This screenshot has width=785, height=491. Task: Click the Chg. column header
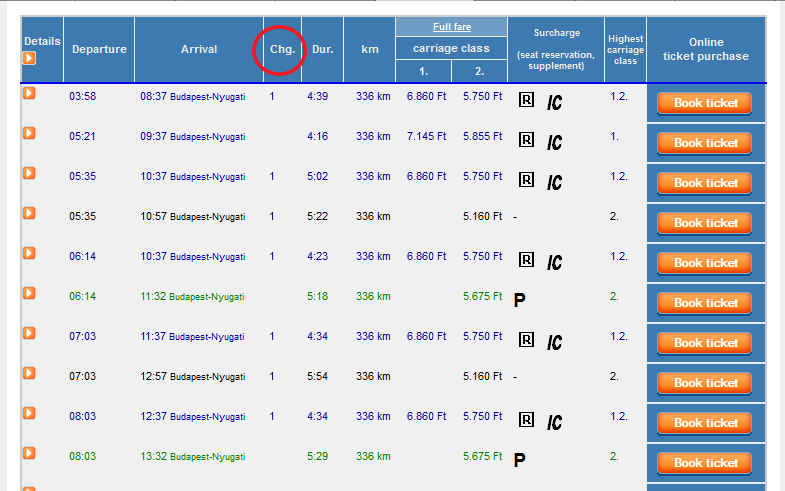coord(282,49)
